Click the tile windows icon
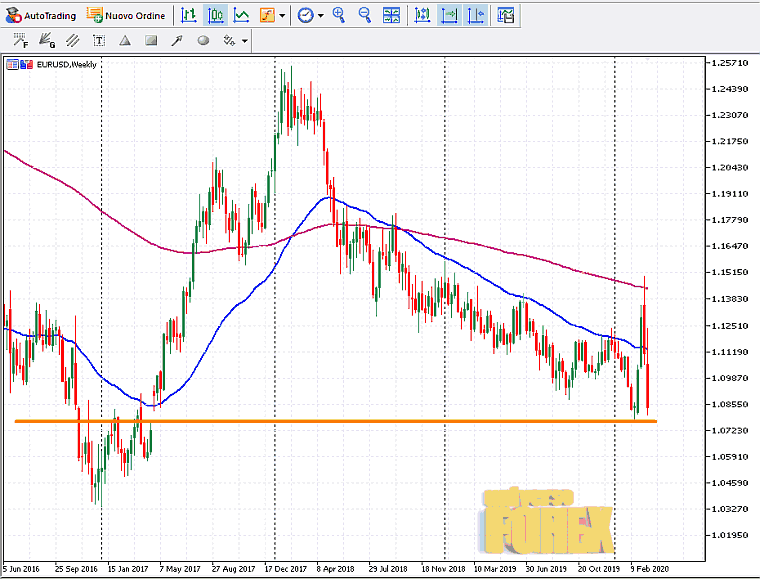The width and height of the screenshot is (760, 579). pyautogui.click(x=391, y=15)
